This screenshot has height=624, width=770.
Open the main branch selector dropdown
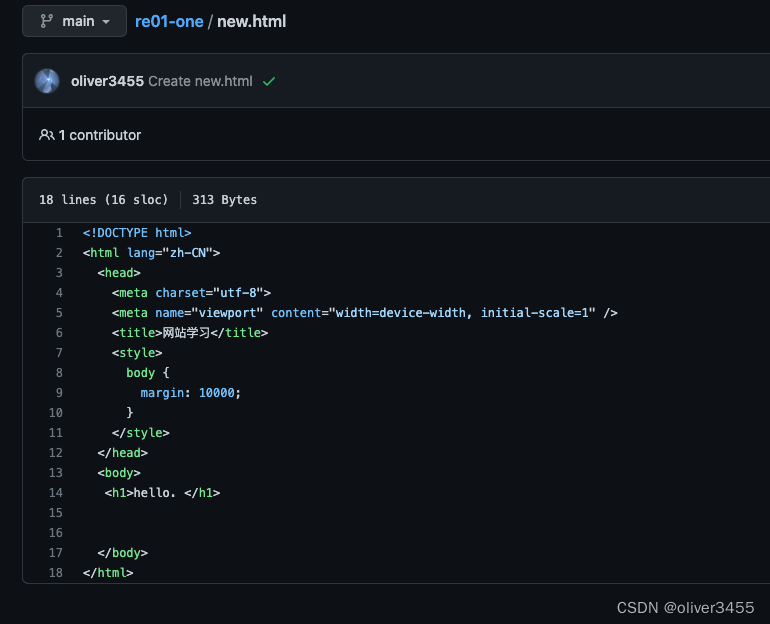tap(74, 21)
